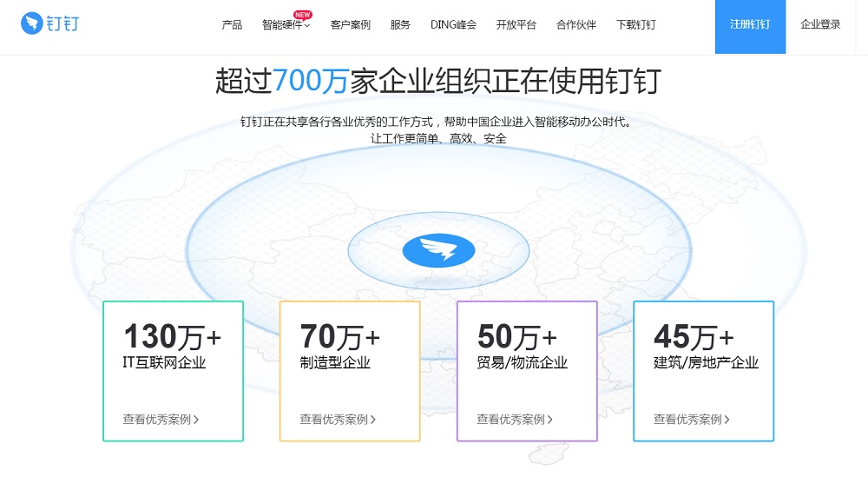
Task: Click the chevron arrow in 贸易/物流企业 card
Action: tap(550, 420)
